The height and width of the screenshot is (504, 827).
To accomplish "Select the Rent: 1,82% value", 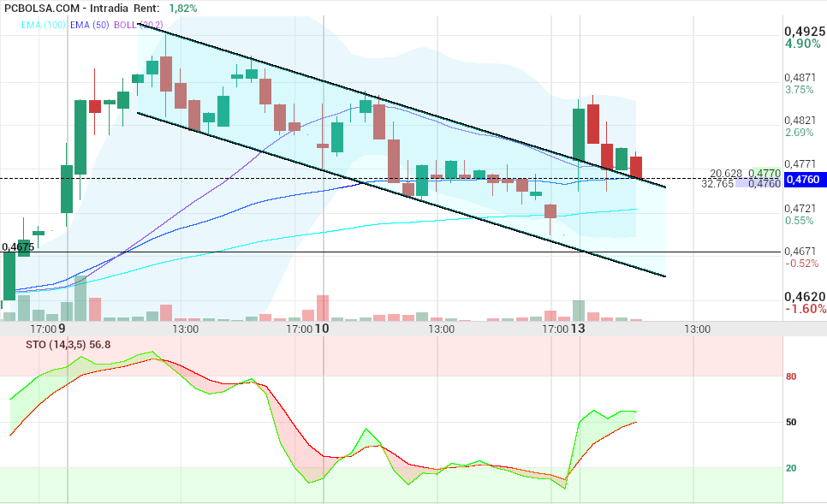I will click(x=183, y=8).
